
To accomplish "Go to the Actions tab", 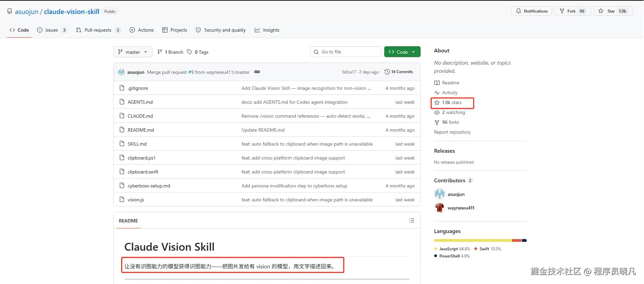I will 141,30.
